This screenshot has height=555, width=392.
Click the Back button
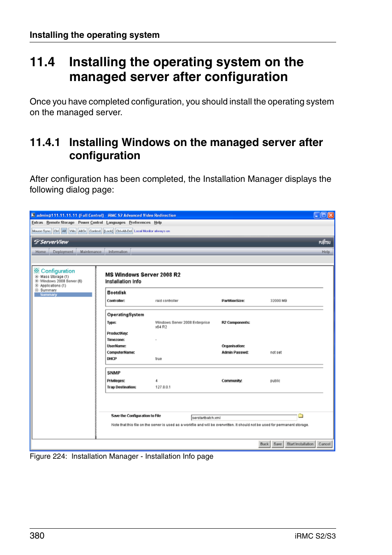coord(265,444)
